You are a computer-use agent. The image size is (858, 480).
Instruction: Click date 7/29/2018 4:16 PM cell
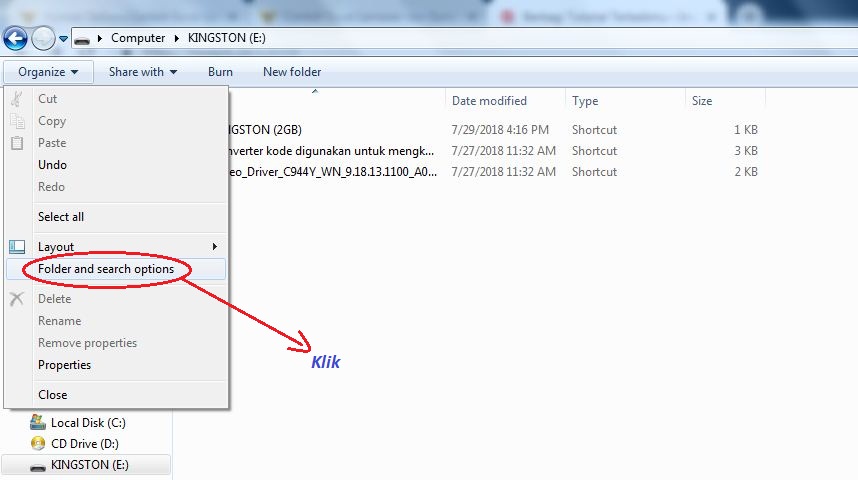(500, 130)
